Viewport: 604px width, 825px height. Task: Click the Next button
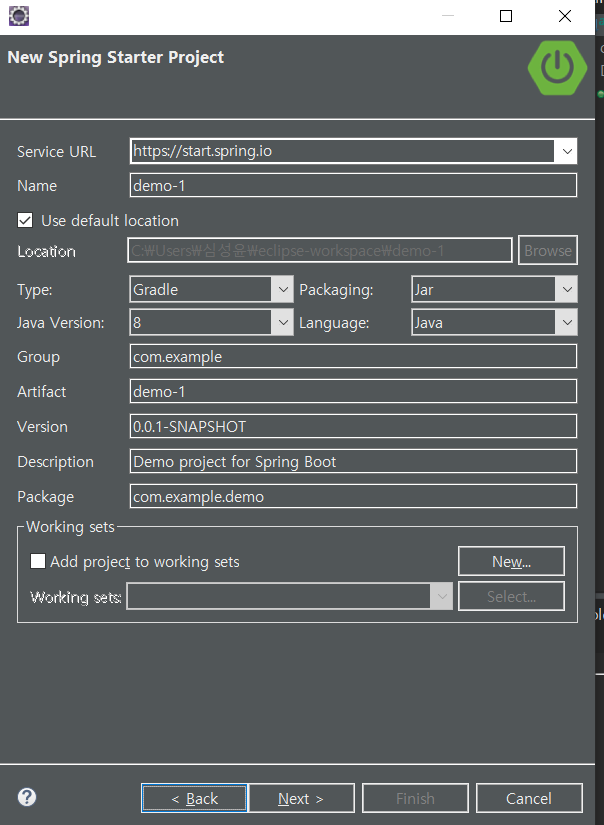[301, 798]
